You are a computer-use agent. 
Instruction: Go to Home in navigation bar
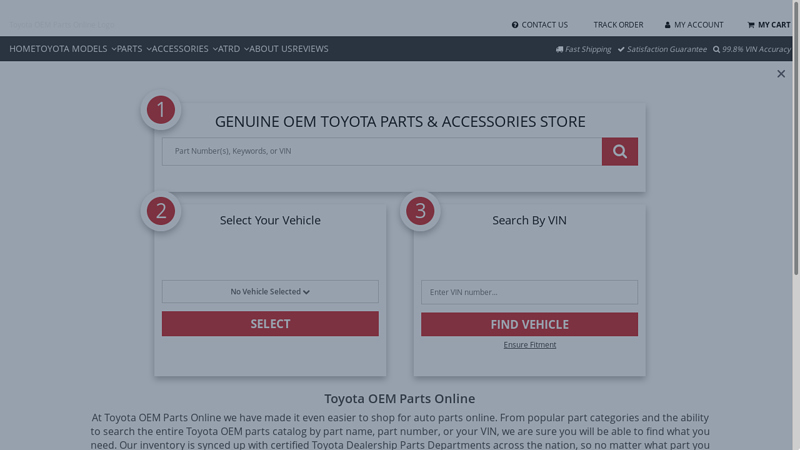(22, 48)
